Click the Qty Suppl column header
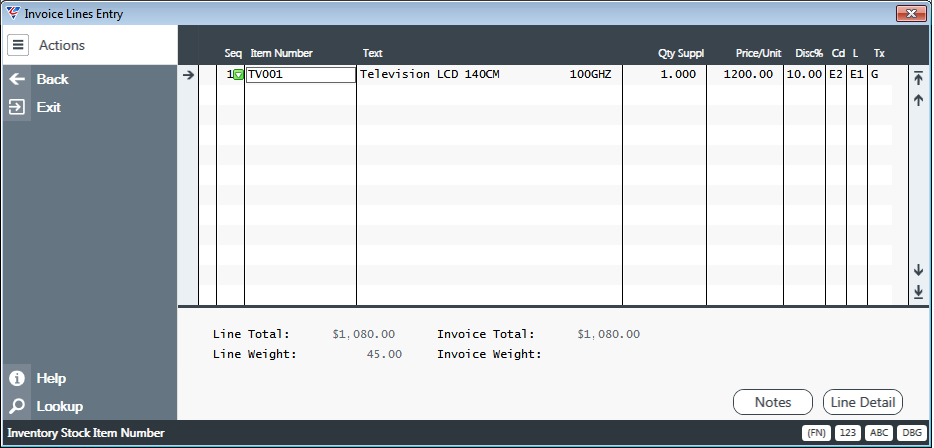Screen dimensions: 934x448 tap(681, 53)
